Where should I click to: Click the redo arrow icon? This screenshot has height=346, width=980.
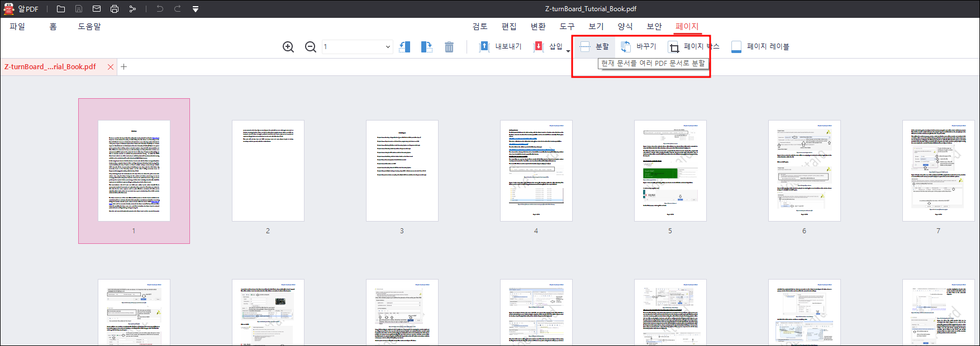point(178,9)
